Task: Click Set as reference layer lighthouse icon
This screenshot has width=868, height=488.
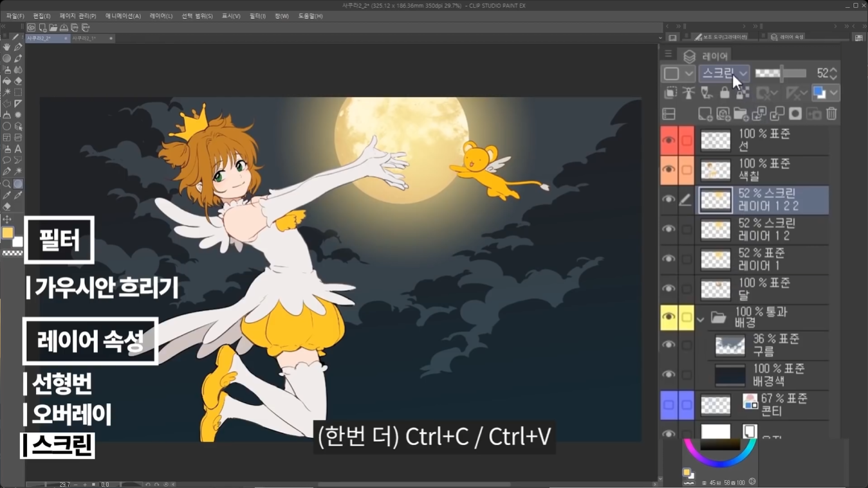Action: tap(688, 93)
